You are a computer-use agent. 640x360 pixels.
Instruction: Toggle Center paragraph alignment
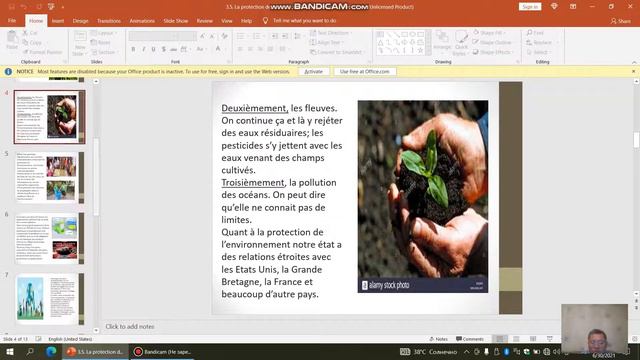pos(250,49)
